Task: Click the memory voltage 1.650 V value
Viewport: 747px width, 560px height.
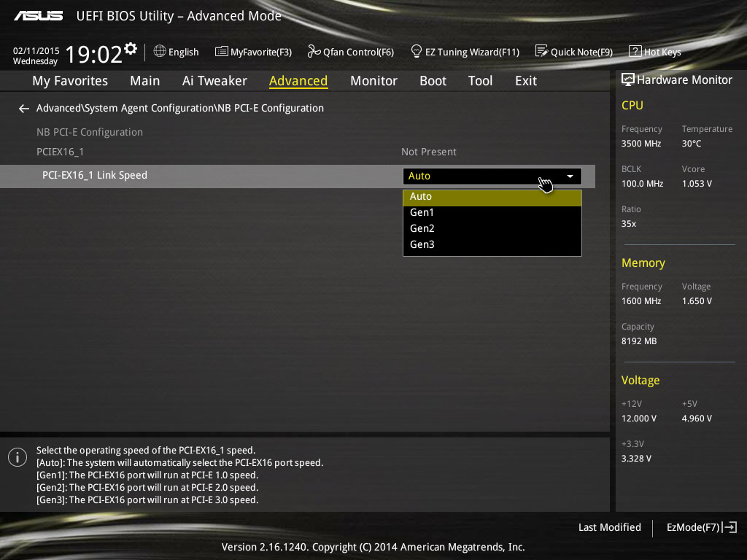Action: [697, 301]
